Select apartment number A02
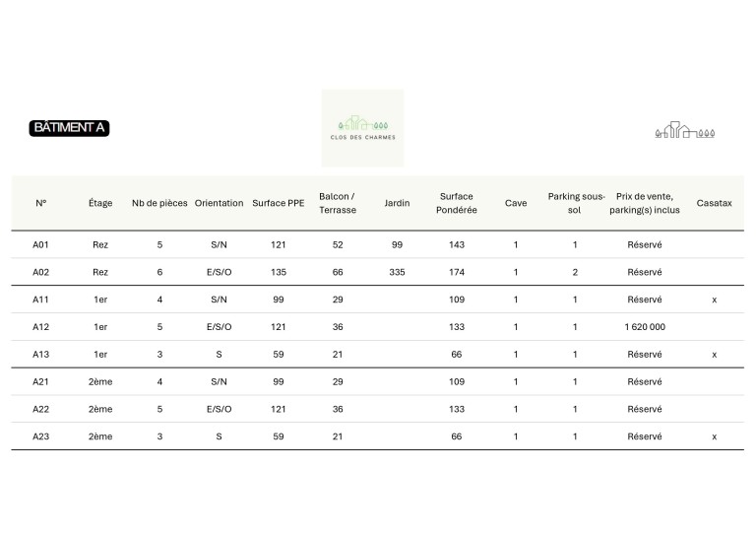The height and width of the screenshot is (535, 756). 40,272
